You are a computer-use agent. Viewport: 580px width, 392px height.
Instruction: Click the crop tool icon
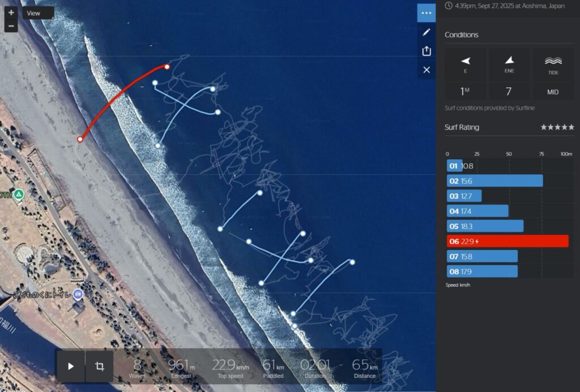pyautogui.click(x=99, y=366)
